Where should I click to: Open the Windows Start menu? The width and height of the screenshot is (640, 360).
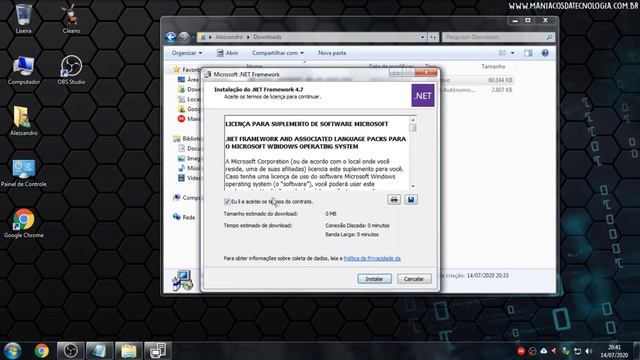12,351
